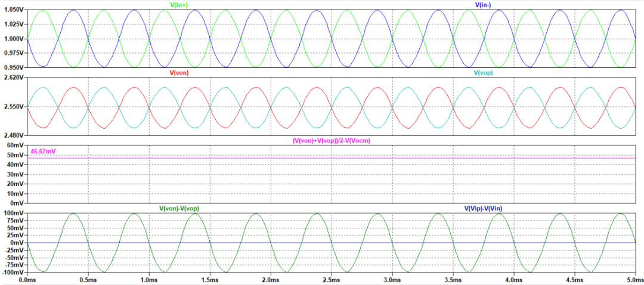Click the 2.480V axis tick label
Viewport: 644px width, 285px height.
tap(13, 135)
